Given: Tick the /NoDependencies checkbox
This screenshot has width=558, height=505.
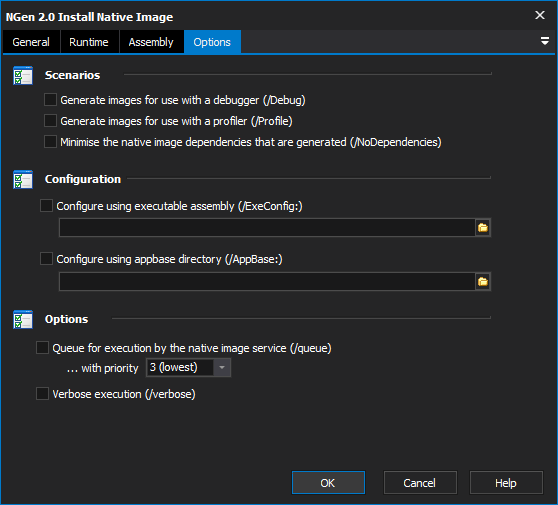Looking at the screenshot, I should point(50,142).
